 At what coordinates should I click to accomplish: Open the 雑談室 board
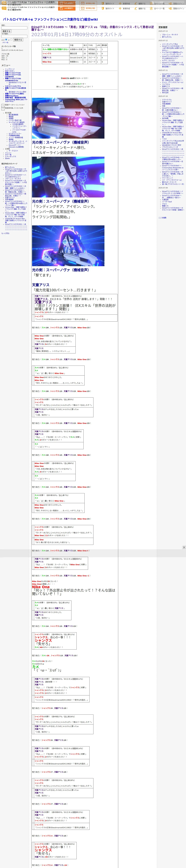pyautogui.click(x=11, y=117)
